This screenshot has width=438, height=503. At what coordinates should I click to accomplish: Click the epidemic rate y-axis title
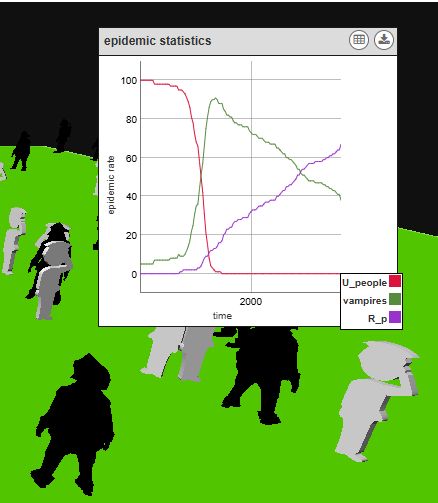click(x=111, y=185)
